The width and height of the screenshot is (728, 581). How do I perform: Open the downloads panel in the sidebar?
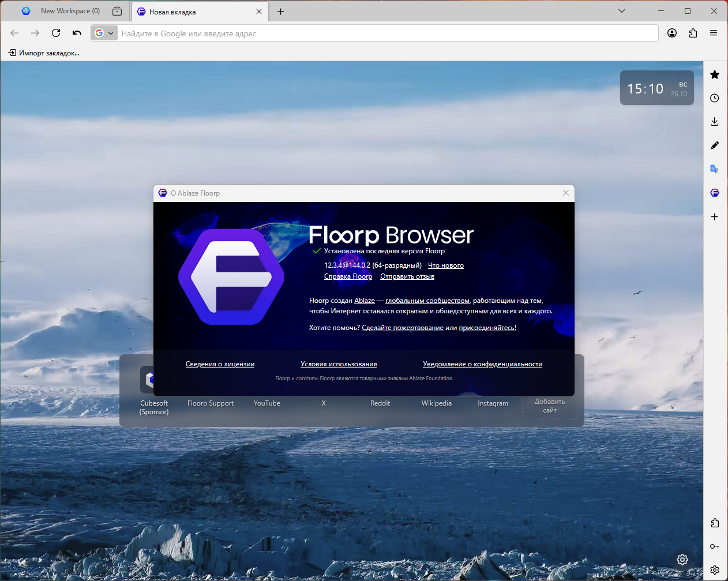click(715, 122)
